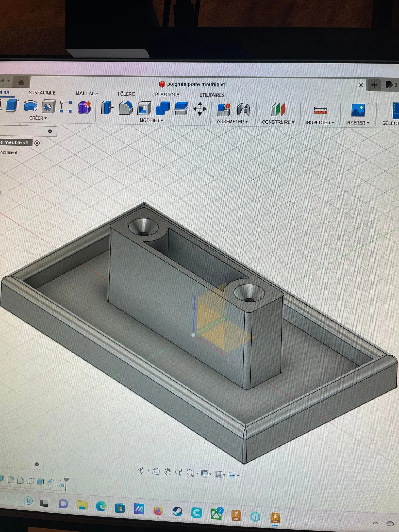Open File Explorer from the taskbar
Viewport: 399px width, 532px height.
point(82,505)
